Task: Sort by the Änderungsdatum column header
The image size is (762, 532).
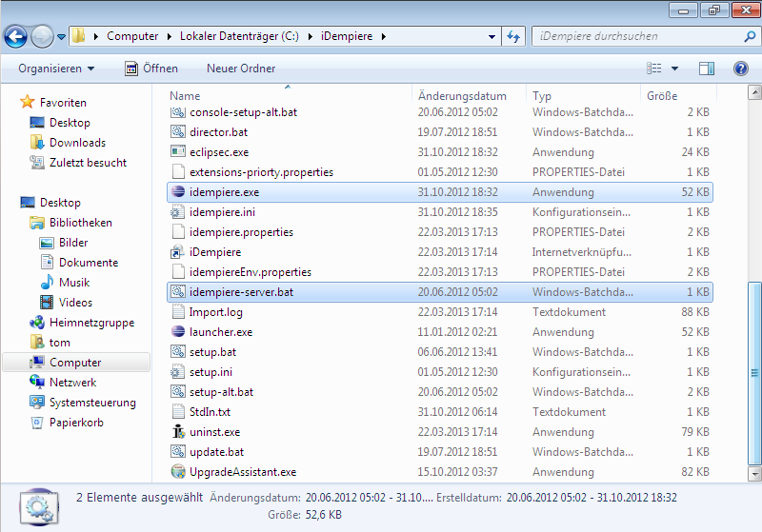Action: point(462,96)
